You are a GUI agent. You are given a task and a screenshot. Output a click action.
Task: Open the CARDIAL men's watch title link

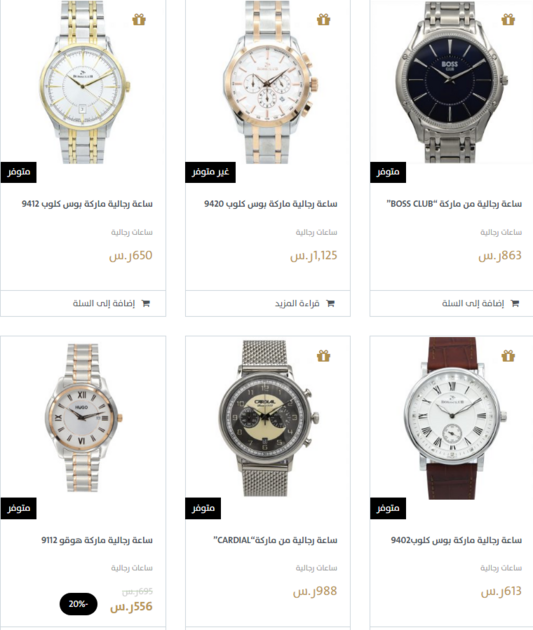tap(275, 540)
